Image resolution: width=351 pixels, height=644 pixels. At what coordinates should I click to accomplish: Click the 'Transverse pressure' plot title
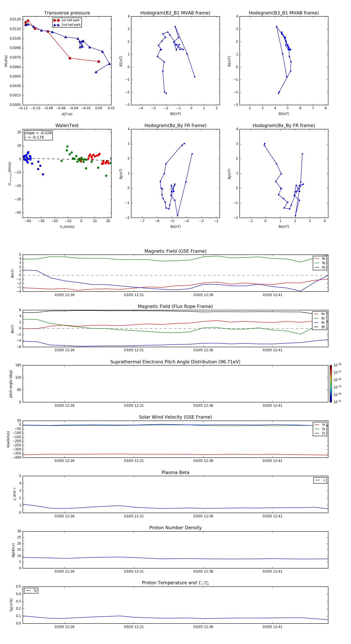coord(67,13)
